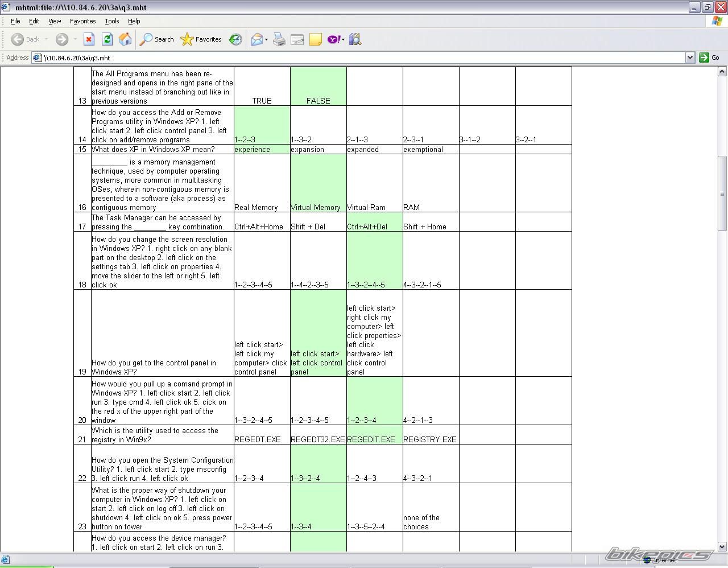Click the 'TRUE' cell in row 13

(x=262, y=87)
